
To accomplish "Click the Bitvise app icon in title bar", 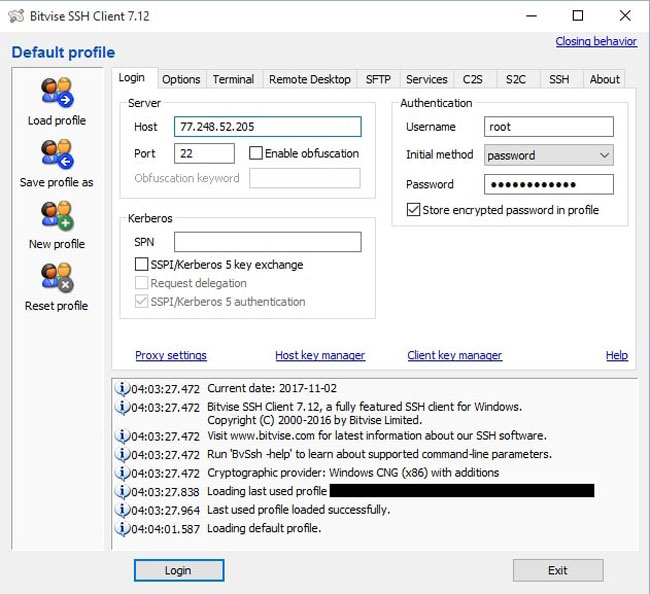I will [x=16, y=16].
